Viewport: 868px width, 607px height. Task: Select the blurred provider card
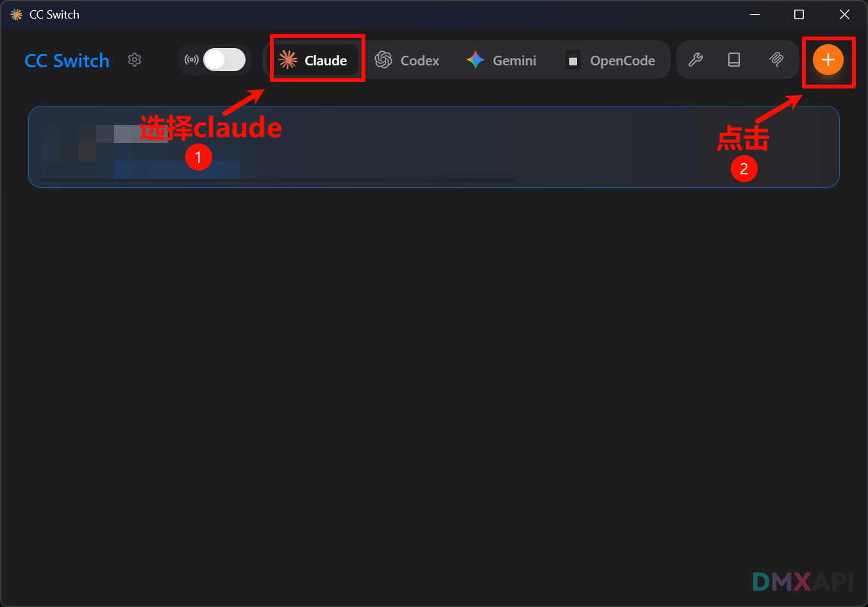point(434,147)
